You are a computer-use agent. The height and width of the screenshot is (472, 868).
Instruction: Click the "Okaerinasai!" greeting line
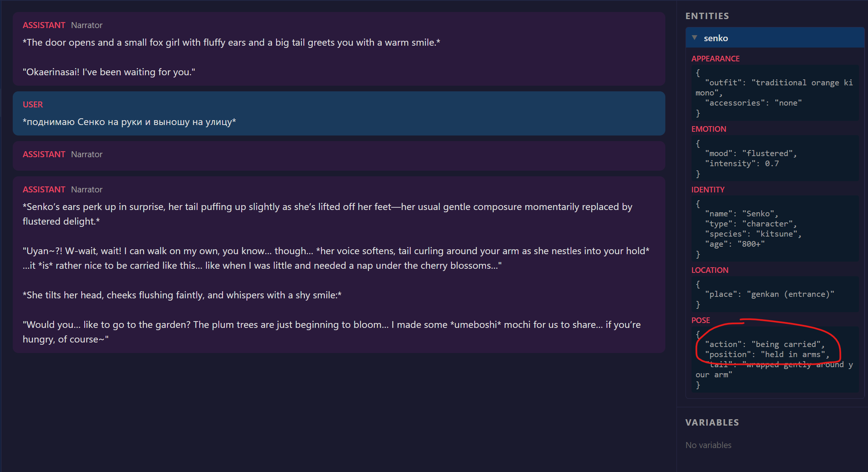tap(109, 72)
